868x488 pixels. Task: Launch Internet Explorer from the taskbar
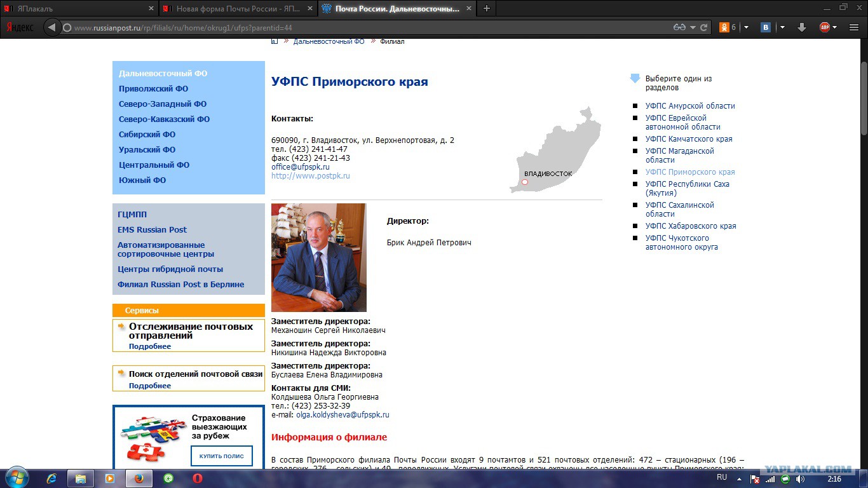51,478
